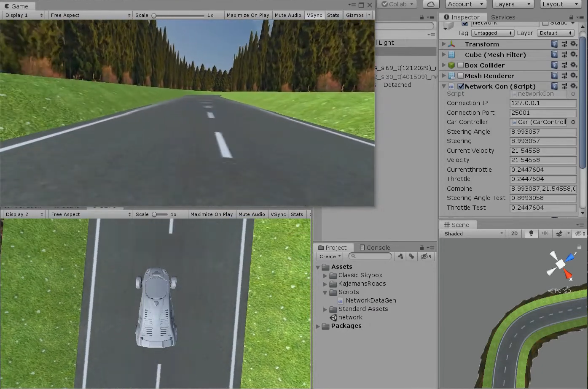Enable the Mesh Renderer component checkbox
Image resolution: width=588 pixels, height=389 pixels.
[461, 76]
